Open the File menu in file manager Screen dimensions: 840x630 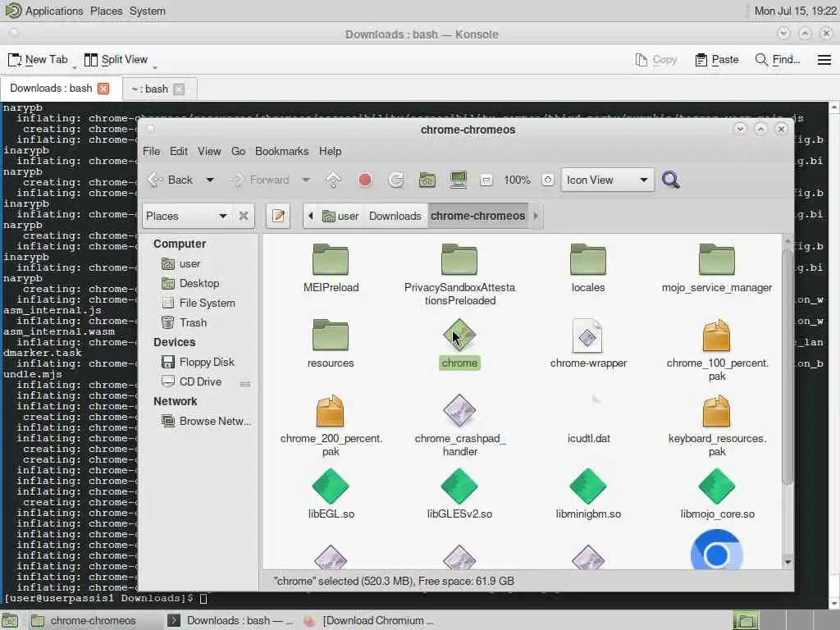coord(151,152)
